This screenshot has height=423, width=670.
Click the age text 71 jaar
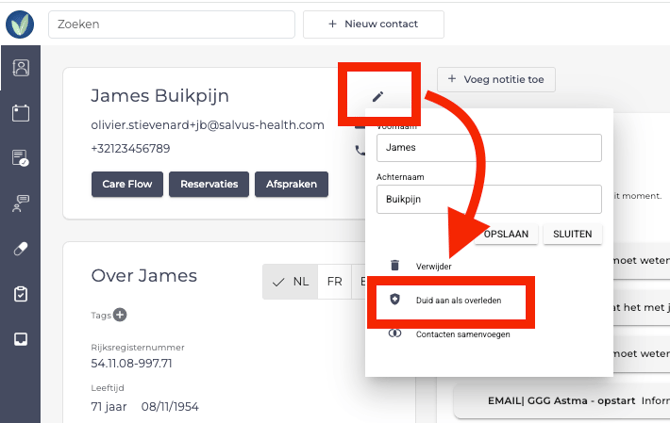coord(109,406)
